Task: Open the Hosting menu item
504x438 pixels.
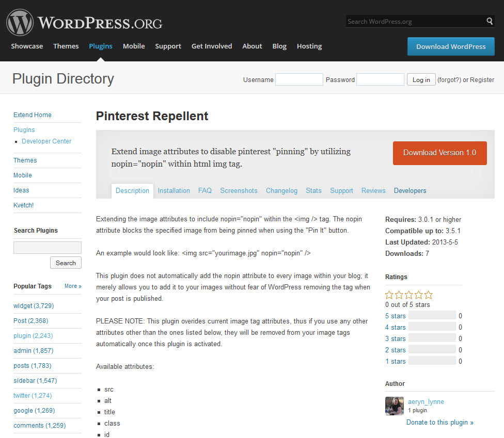Action: [309, 46]
